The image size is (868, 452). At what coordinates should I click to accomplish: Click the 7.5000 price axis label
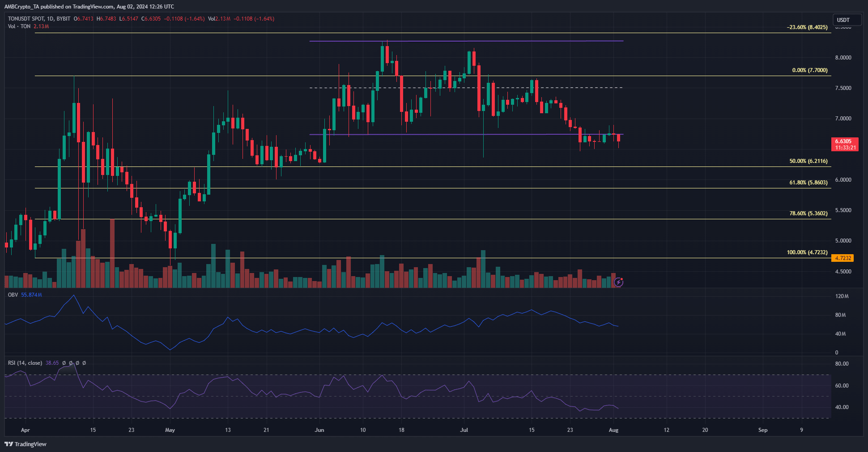(x=843, y=88)
